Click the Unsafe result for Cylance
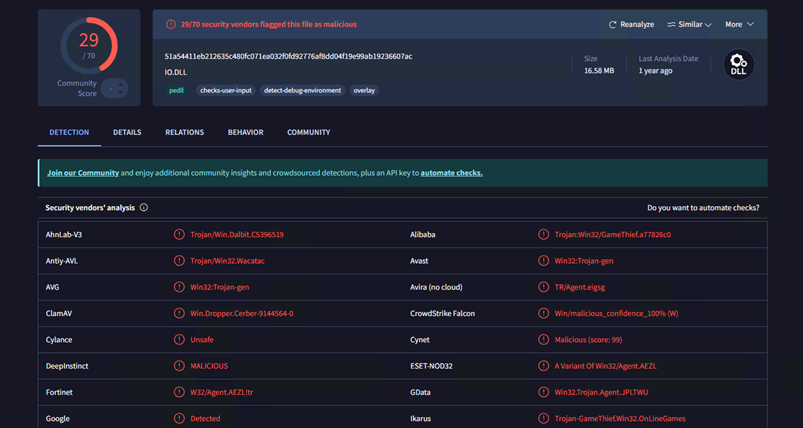The width and height of the screenshot is (803, 428). (x=202, y=340)
